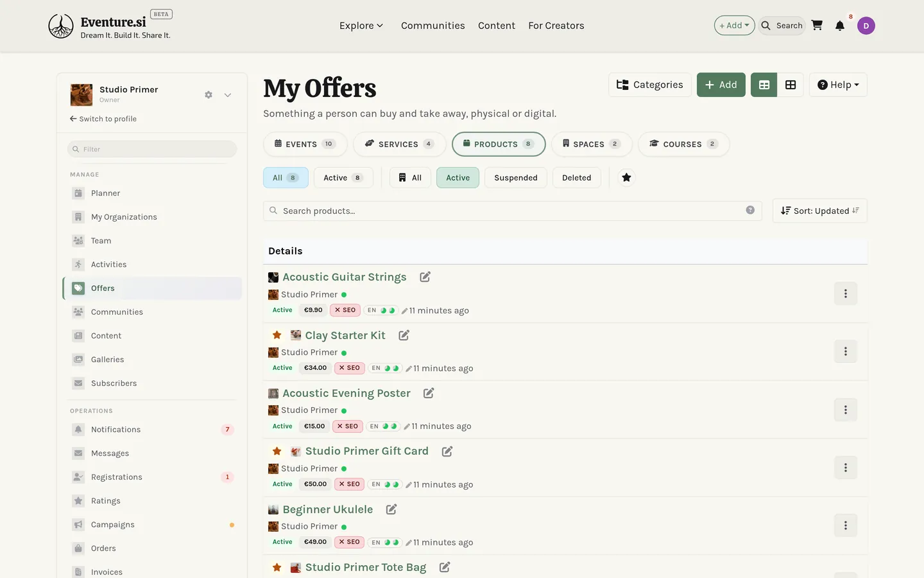The width and height of the screenshot is (924, 578).
Task: Click featured star on Studio Primer Gift Card
Action: tap(277, 451)
